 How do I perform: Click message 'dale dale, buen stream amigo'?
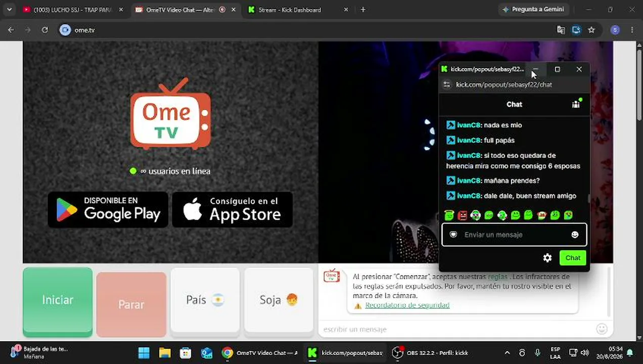pyautogui.click(x=530, y=196)
